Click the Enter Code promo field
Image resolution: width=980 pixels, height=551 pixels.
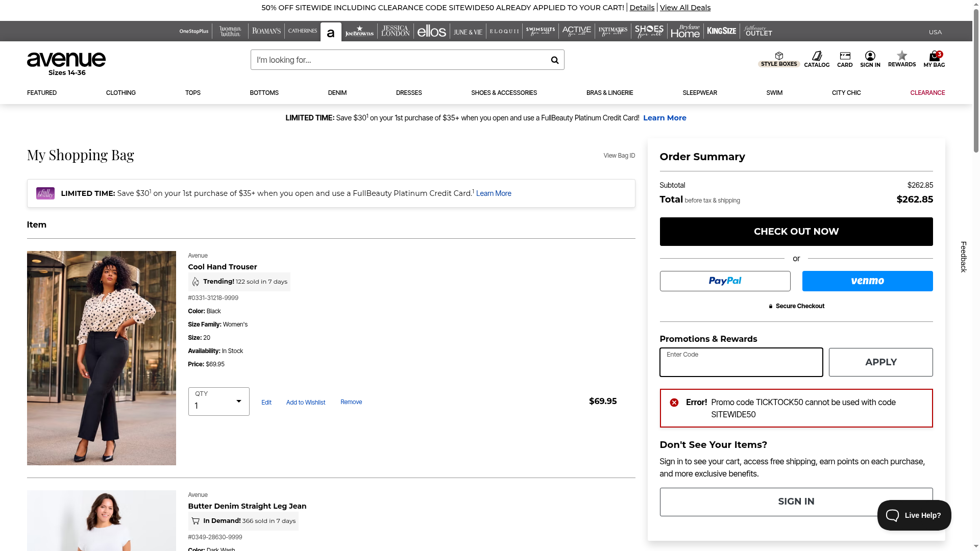click(741, 363)
